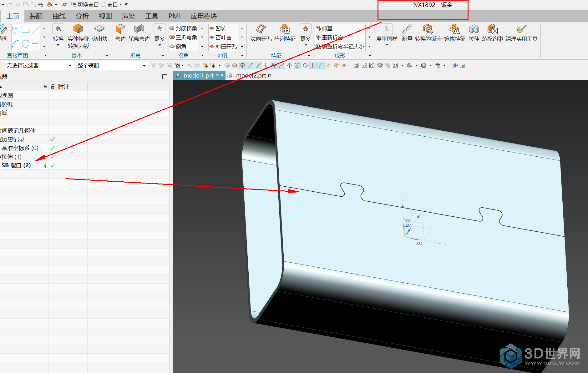Click the 拉伸 extrude tool in ribbon
The width and height of the screenshot is (588, 373).
[x=474, y=33]
